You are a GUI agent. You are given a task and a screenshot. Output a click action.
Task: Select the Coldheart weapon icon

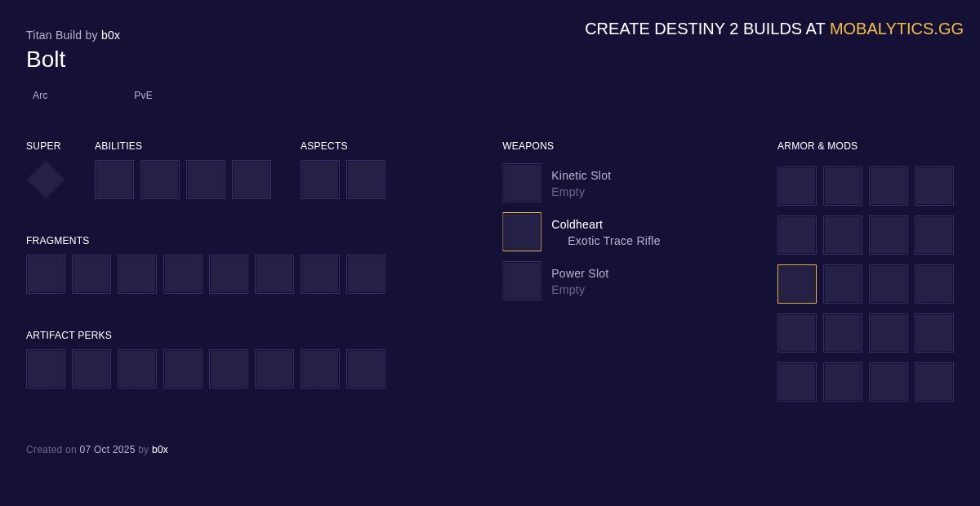pos(522,232)
